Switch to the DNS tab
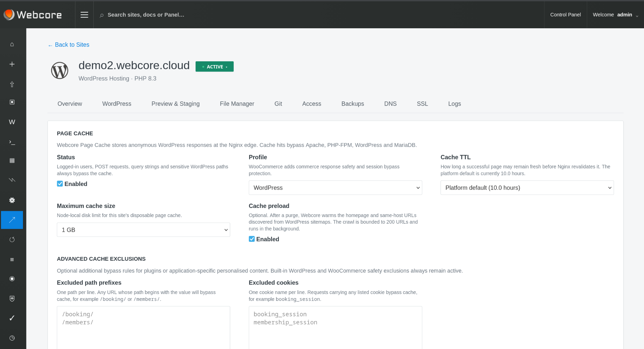 (x=391, y=104)
